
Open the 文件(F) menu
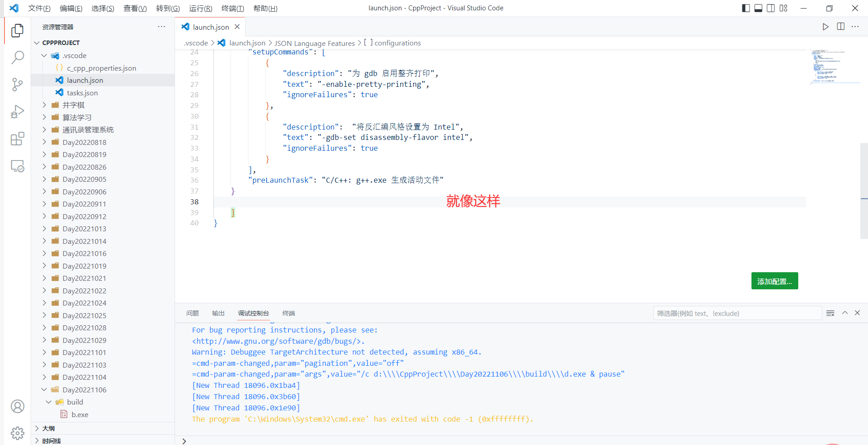[39, 8]
